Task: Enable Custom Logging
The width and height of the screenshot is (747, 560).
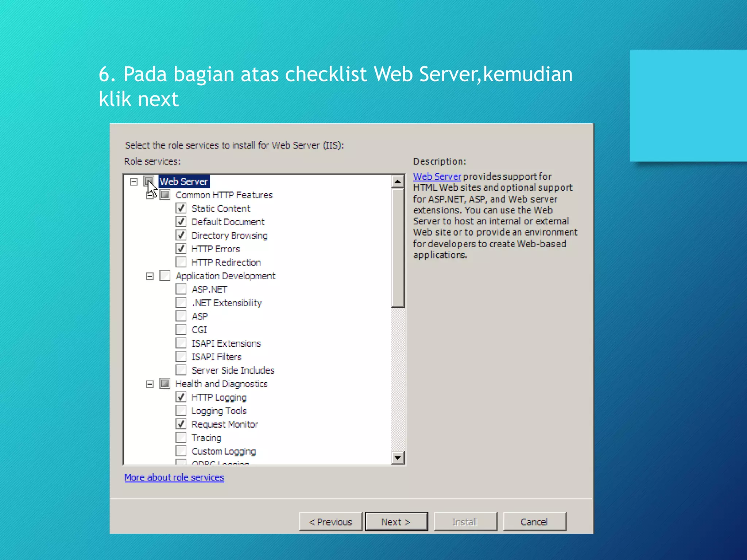Action: pyautogui.click(x=181, y=451)
